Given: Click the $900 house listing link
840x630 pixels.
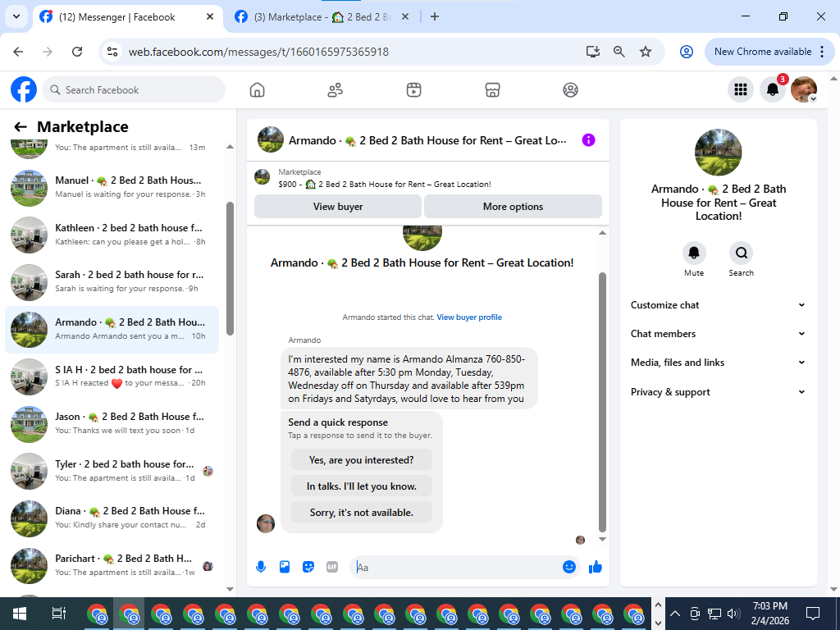Looking at the screenshot, I should coord(384,185).
